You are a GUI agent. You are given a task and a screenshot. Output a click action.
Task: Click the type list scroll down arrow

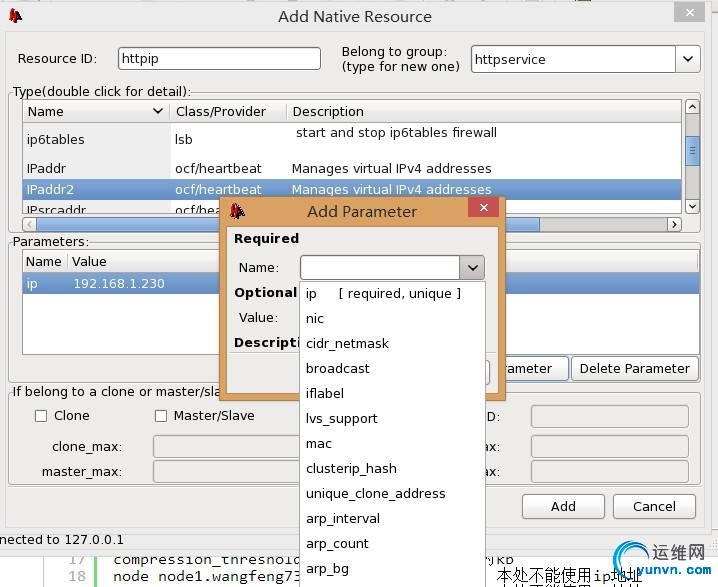coord(692,207)
